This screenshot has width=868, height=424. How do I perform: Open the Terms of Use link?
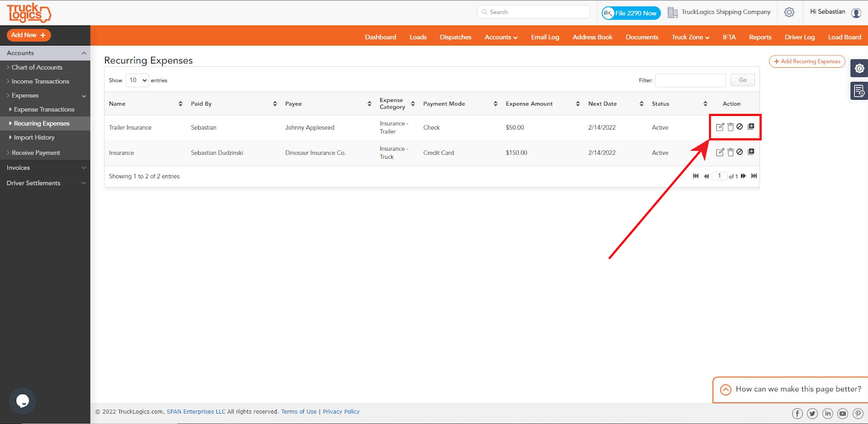[x=298, y=412]
